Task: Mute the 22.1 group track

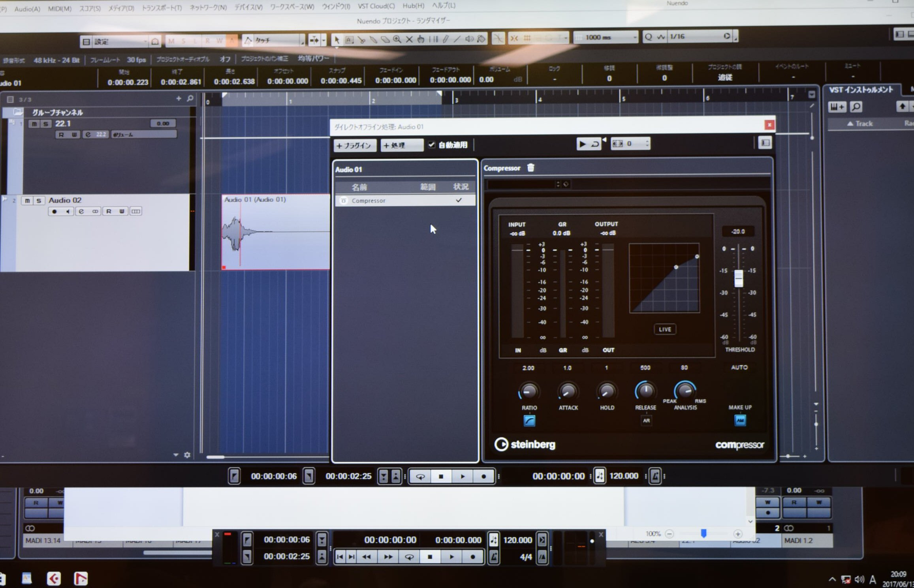Action: tap(34, 124)
